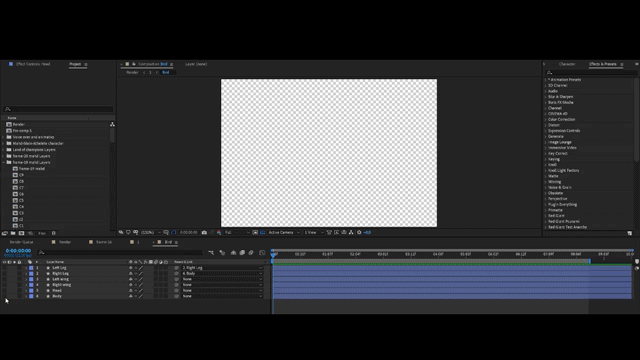Open the parent dropdown for Left Leg
This screenshot has width=640, height=360.
(x=222, y=268)
